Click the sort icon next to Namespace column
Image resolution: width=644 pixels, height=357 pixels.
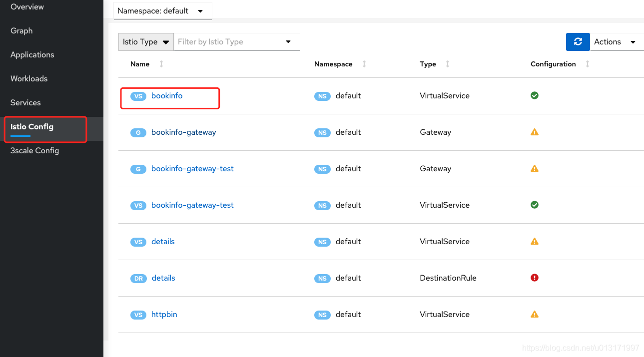364,64
